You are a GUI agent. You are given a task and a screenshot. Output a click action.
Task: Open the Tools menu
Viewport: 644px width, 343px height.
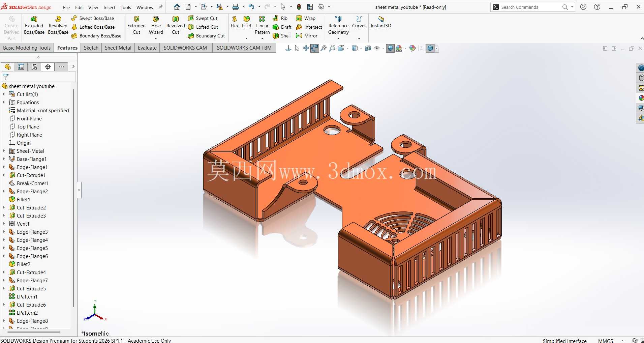click(126, 7)
